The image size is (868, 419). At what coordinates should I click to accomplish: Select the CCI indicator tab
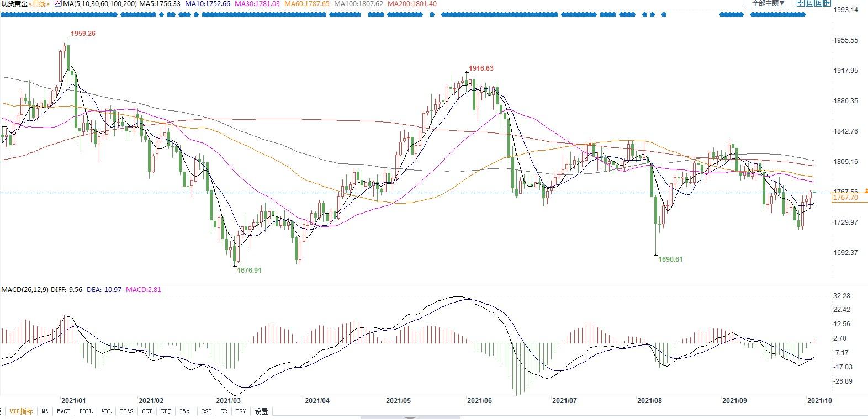coord(146,411)
